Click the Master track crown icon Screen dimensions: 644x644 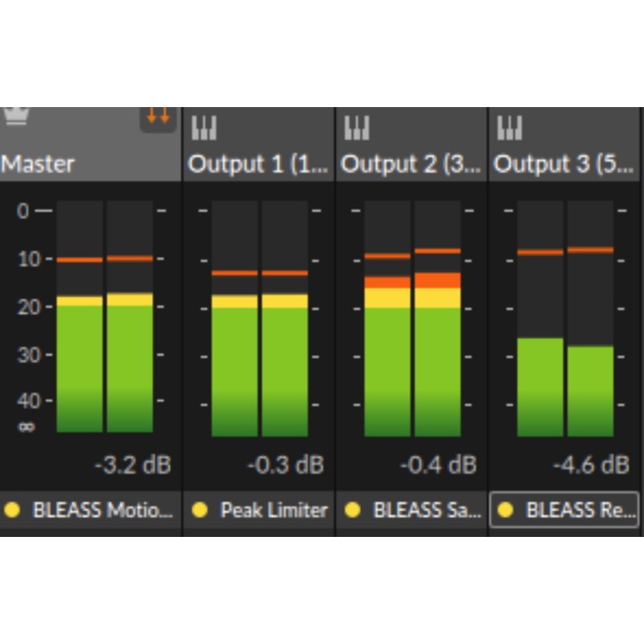coord(16,116)
